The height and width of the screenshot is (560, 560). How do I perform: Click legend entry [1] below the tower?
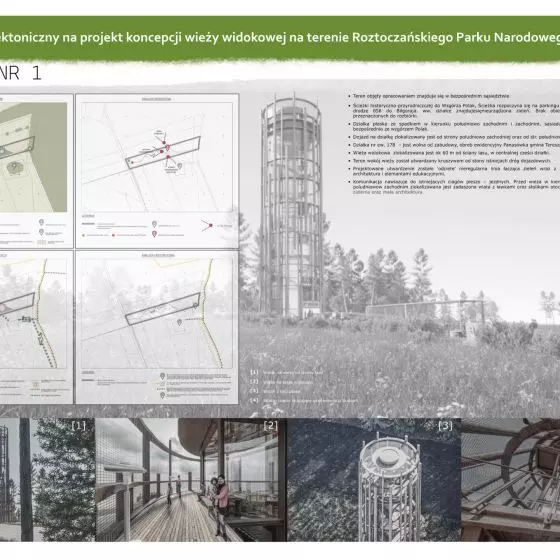287,372
